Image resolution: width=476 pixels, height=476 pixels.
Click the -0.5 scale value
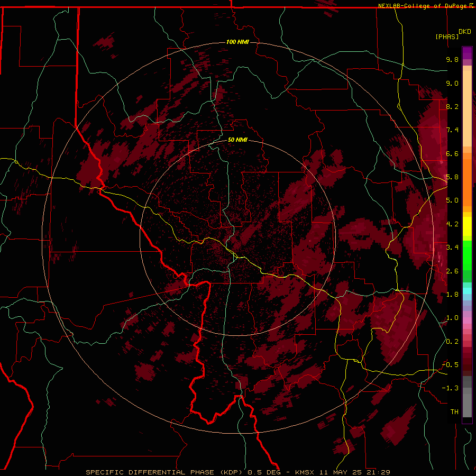pos(450,364)
